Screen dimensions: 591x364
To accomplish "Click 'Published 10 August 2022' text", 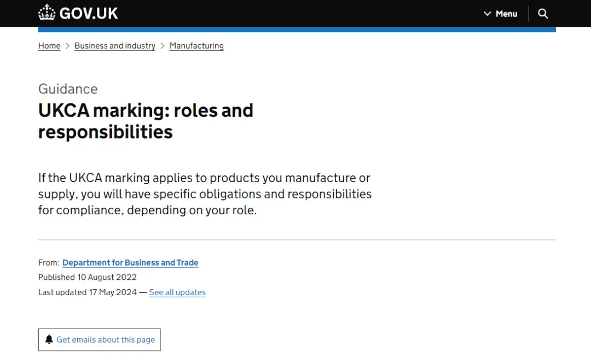I will point(88,277).
